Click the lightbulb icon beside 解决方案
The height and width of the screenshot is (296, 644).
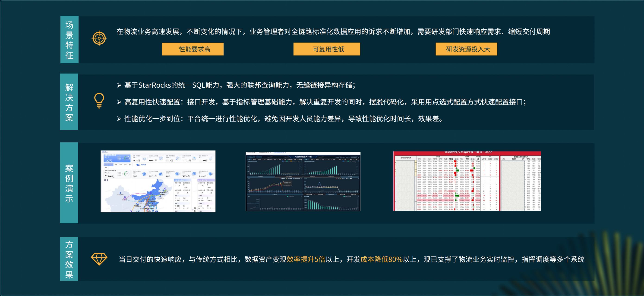[x=99, y=101]
